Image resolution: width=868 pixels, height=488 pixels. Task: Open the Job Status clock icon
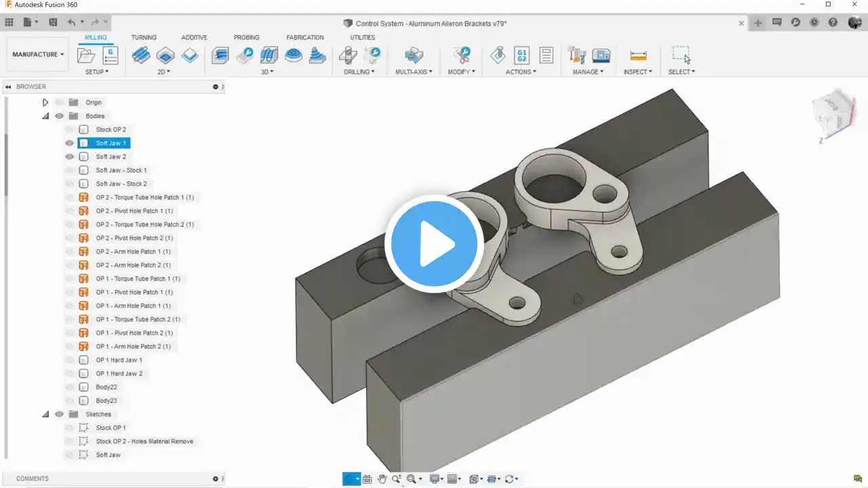tap(814, 22)
